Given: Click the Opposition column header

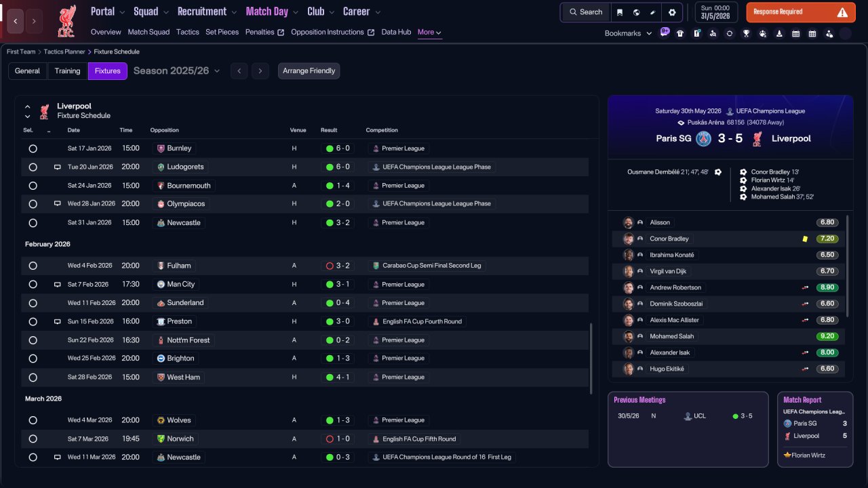Looking at the screenshot, I should (x=165, y=130).
